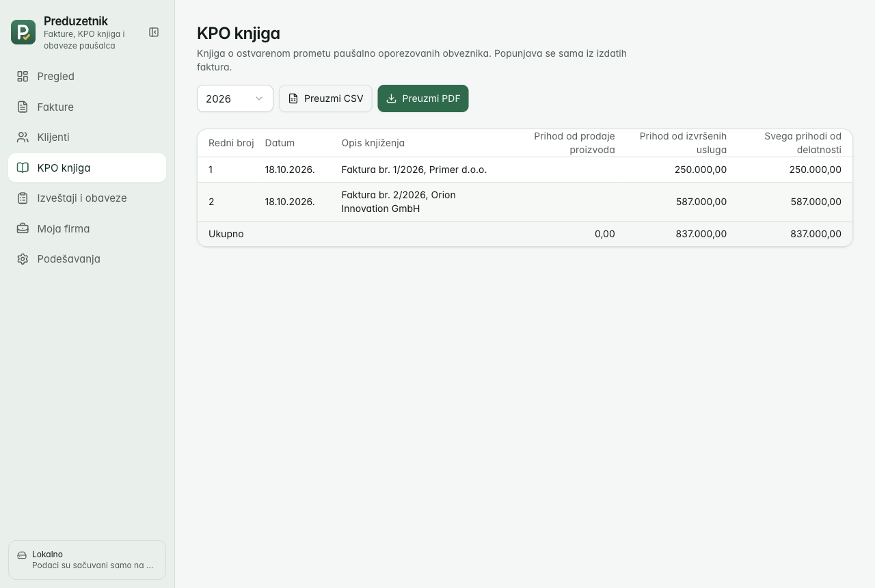This screenshot has height=588, width=875.
Task: Select Faktura br. 2/2026, Orion Innovation entry
Action: (399, 202)
